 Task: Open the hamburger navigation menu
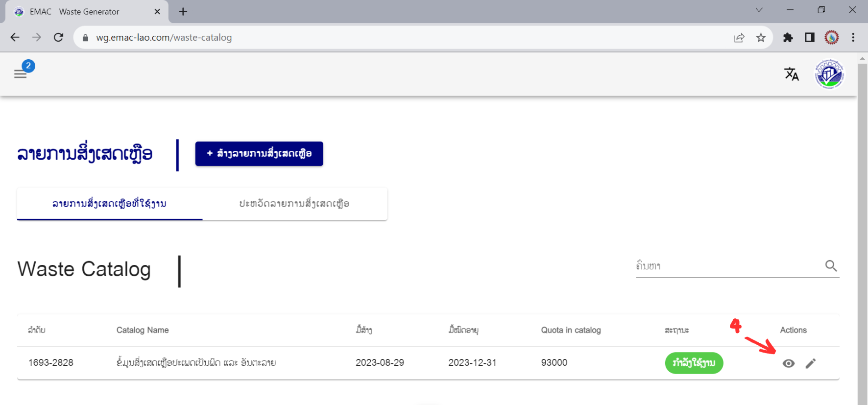pos(20,74)
